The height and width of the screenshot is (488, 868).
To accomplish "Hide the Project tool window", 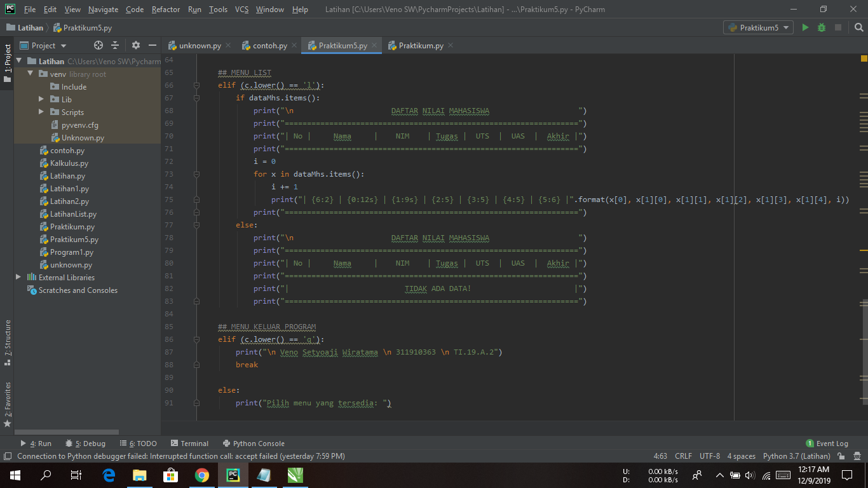I will pos(153,45).
